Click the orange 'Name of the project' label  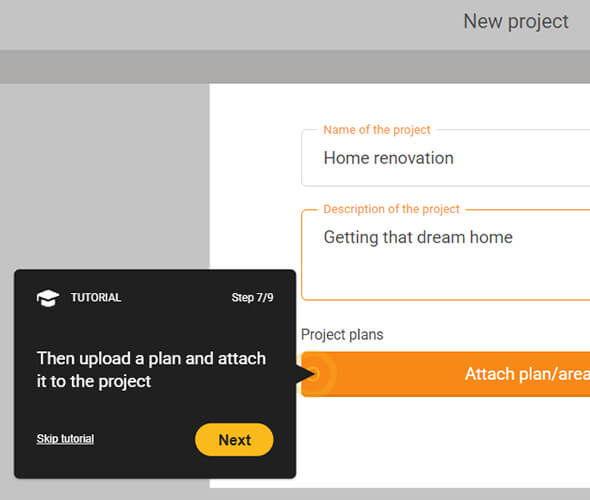377,130
